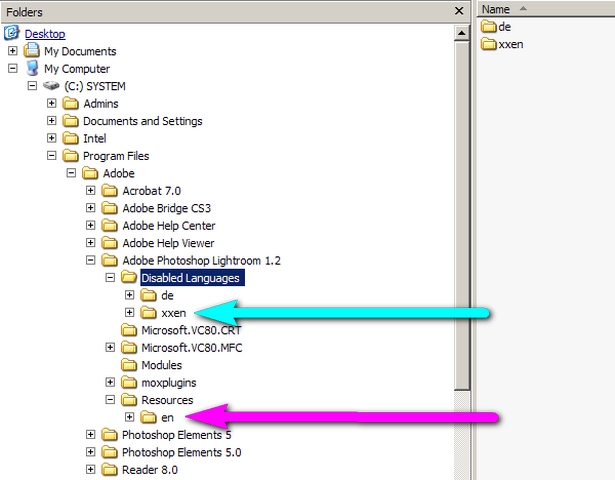Screen dimensions: 615x480
Task: Click the Photoshop Elements 5.0 folder icon
Action: pyautogui.click(x=109, y=452)
